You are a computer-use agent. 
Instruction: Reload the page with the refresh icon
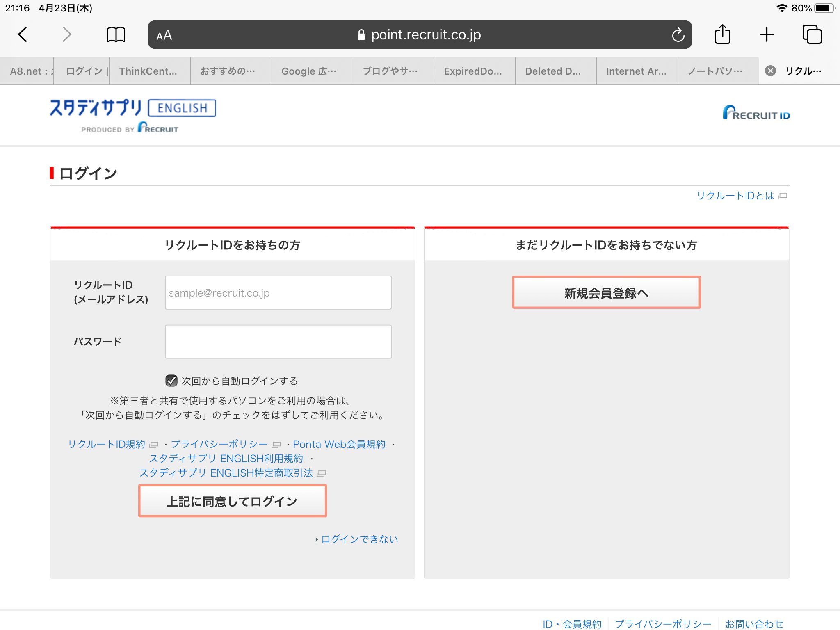(678, 35)
